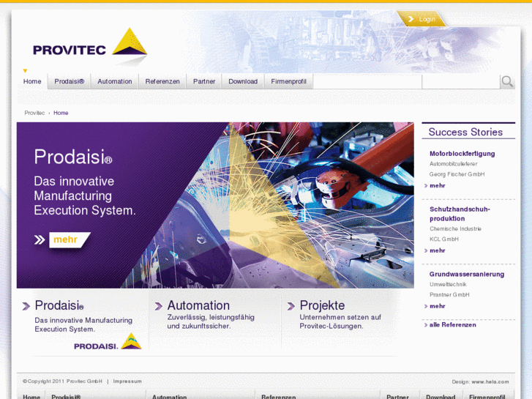Click the Login arrow icon
Image resolution: width=532 pixels, height=399 pixels.
[x=411, y=19]
